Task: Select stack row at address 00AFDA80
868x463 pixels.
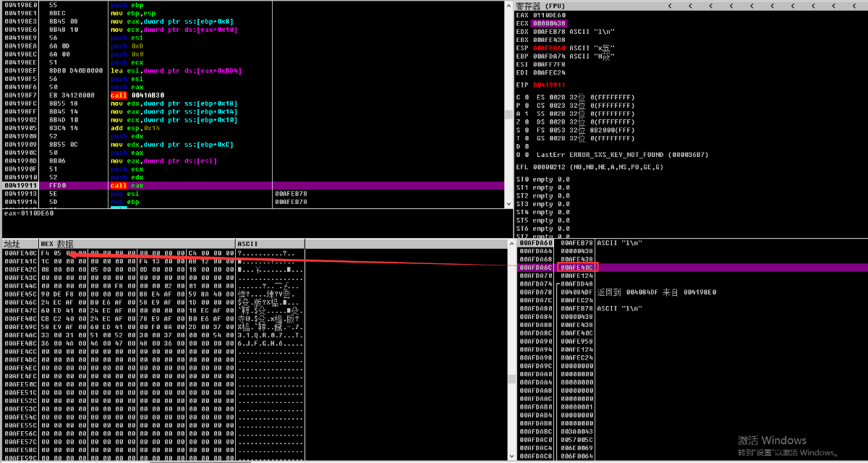Action: (x=693, y=309)
